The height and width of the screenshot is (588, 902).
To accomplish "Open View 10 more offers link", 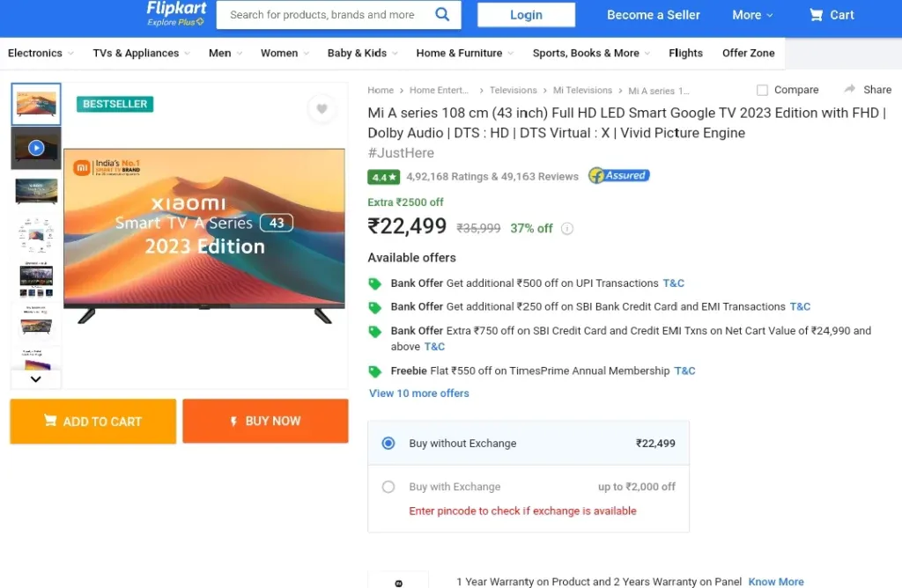I will click(x=418, y=393).
